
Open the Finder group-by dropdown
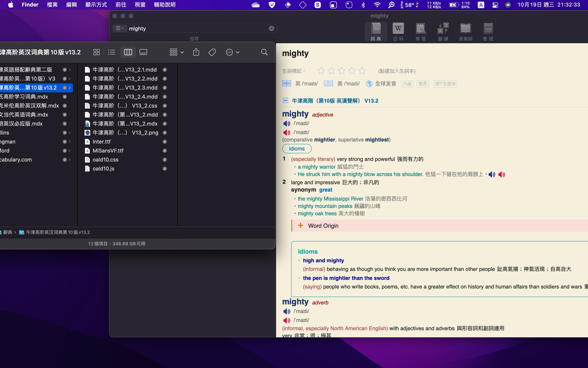click(177, 52)
